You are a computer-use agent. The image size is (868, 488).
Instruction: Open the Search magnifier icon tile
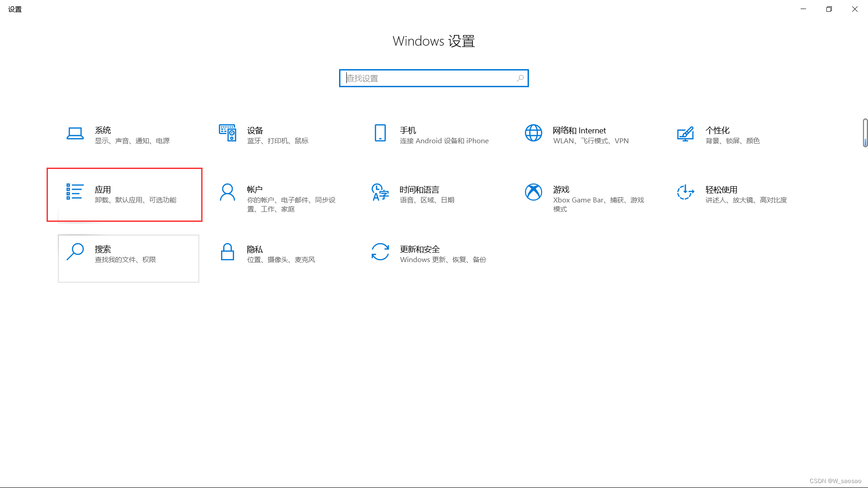(75, 252)
